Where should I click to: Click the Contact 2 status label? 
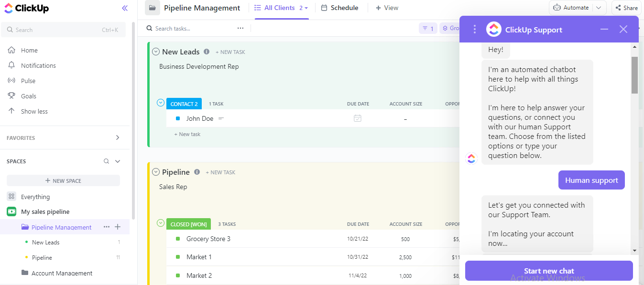point(184,104)
